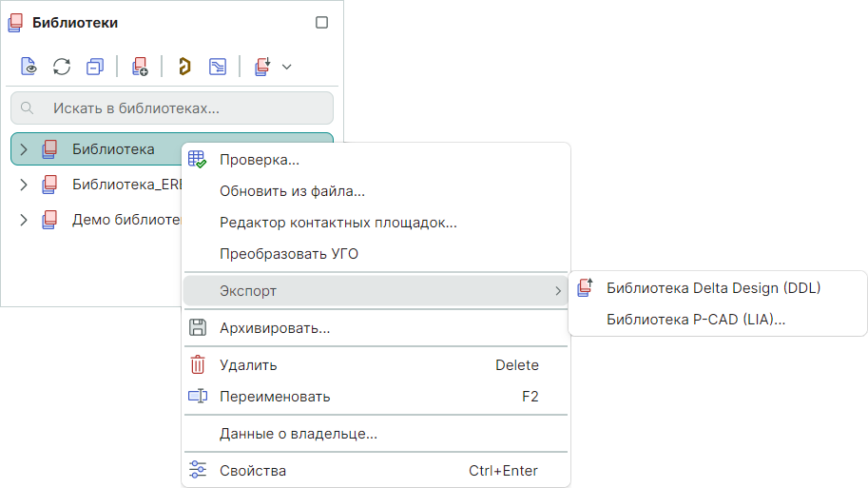Refresh the libraries list
This screenshot has height=488, width=868.
point(62,67)
